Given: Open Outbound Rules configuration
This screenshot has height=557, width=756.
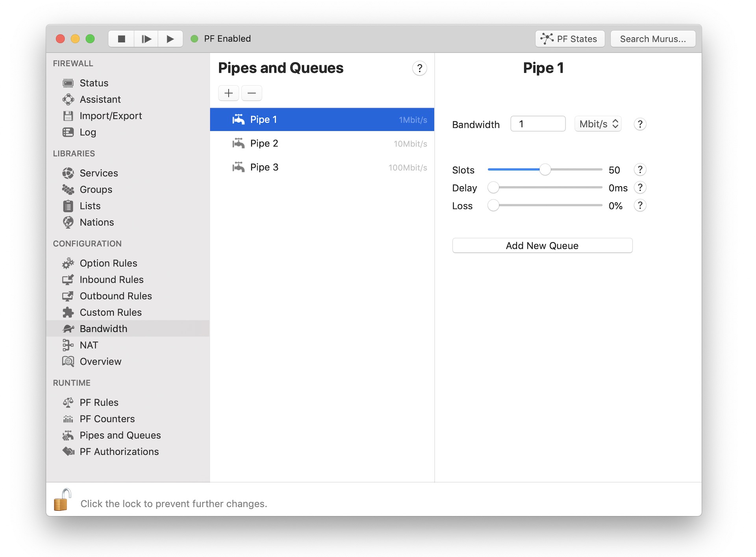Looking at the screenshot, I should pyautogui.click(x=116, y=296).
